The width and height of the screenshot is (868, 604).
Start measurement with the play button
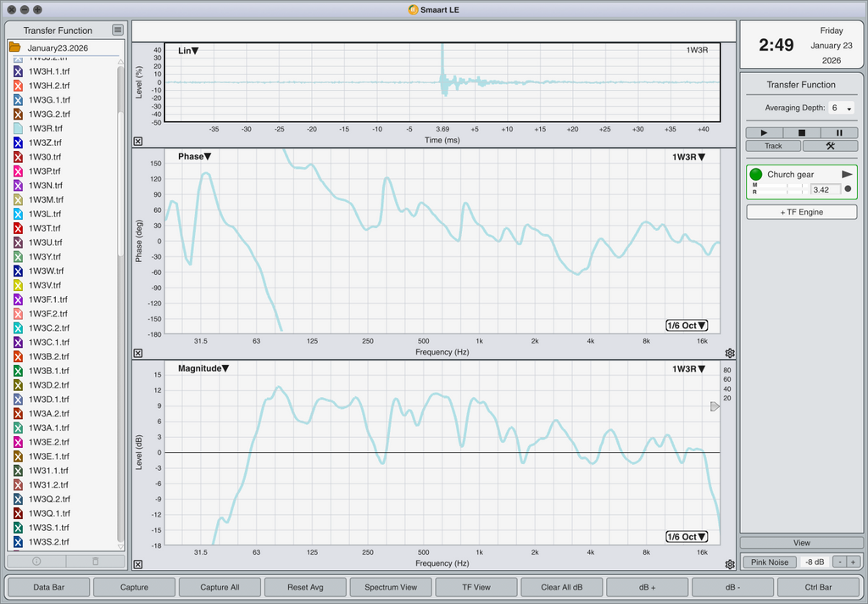tap(765, 133)
